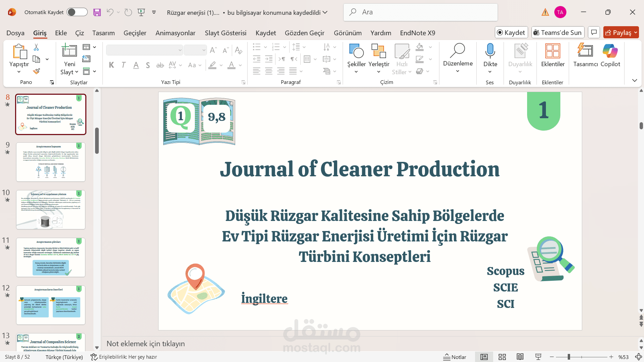
Task: Click the Yapıştır paste icon
Action: 19,52
